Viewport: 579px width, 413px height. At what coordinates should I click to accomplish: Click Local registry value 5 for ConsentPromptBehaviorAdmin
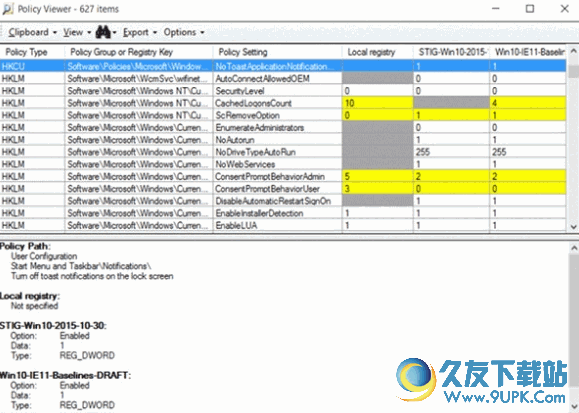pos(377,176)
